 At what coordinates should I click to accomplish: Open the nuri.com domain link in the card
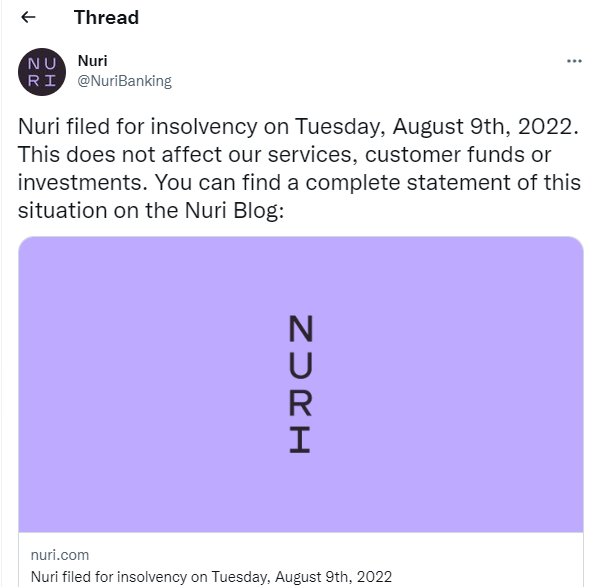click(60, 555)
